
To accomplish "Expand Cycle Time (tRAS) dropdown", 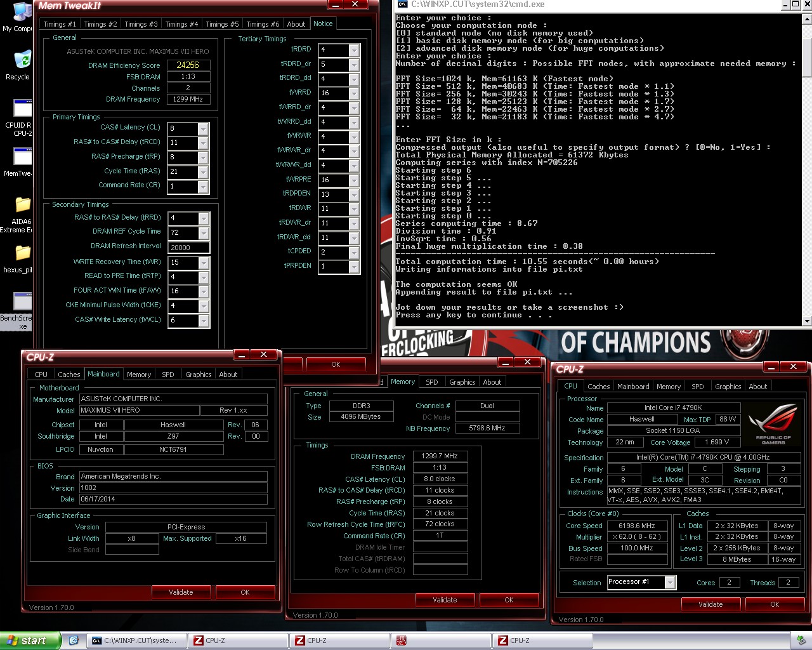I will pos(203,172).
